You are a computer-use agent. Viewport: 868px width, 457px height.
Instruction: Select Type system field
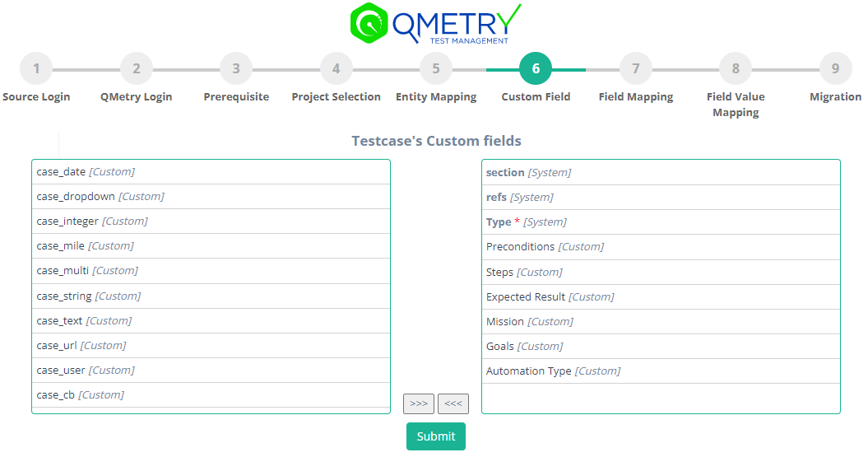tap(661, 222)
